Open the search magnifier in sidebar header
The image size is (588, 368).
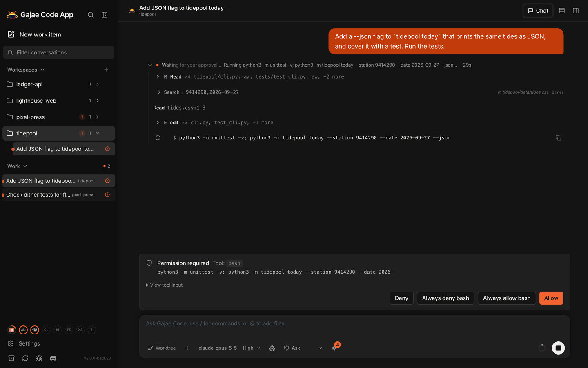[91, 15]
